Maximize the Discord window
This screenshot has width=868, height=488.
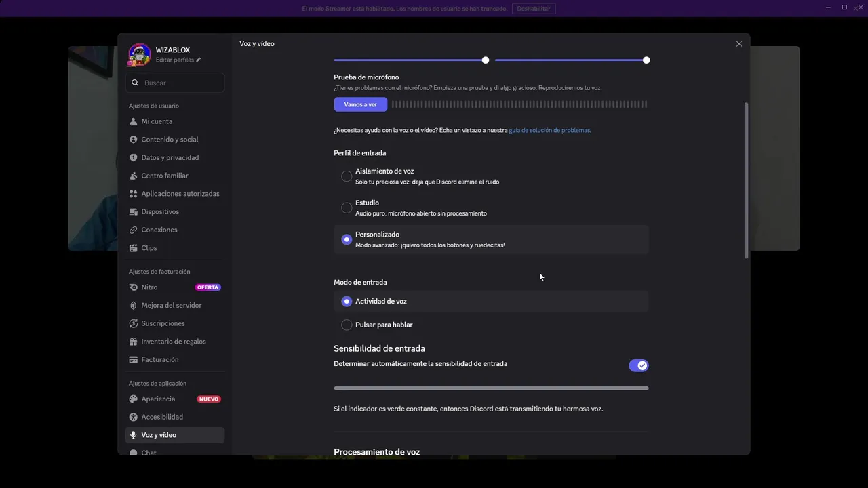(844, 7)
